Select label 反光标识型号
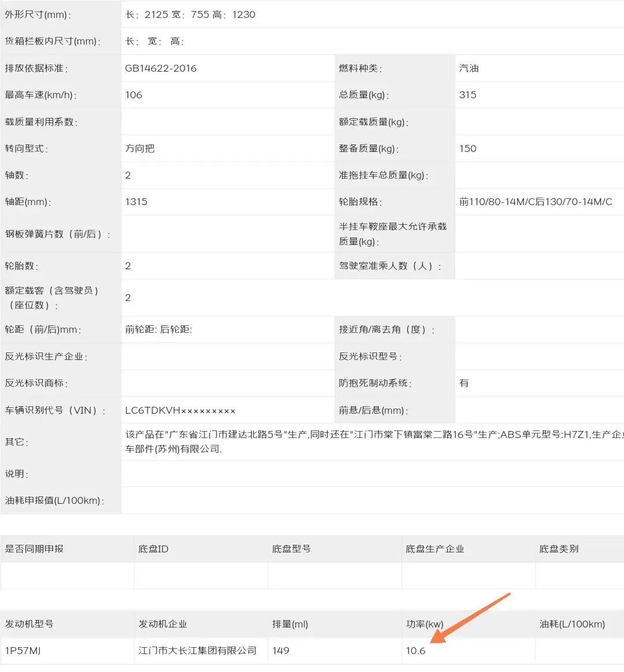The height and width of the screenshot is (672, 624). pos(370,357)
